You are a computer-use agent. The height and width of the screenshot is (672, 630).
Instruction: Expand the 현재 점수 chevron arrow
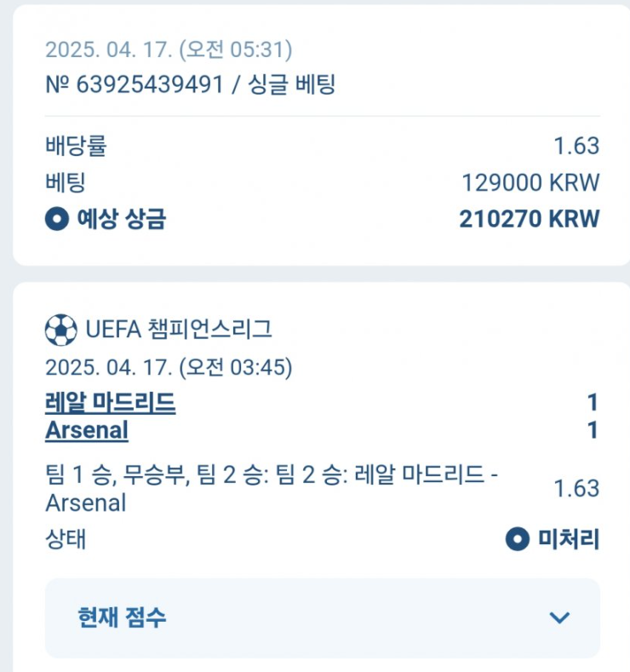(x=559, y=617)
